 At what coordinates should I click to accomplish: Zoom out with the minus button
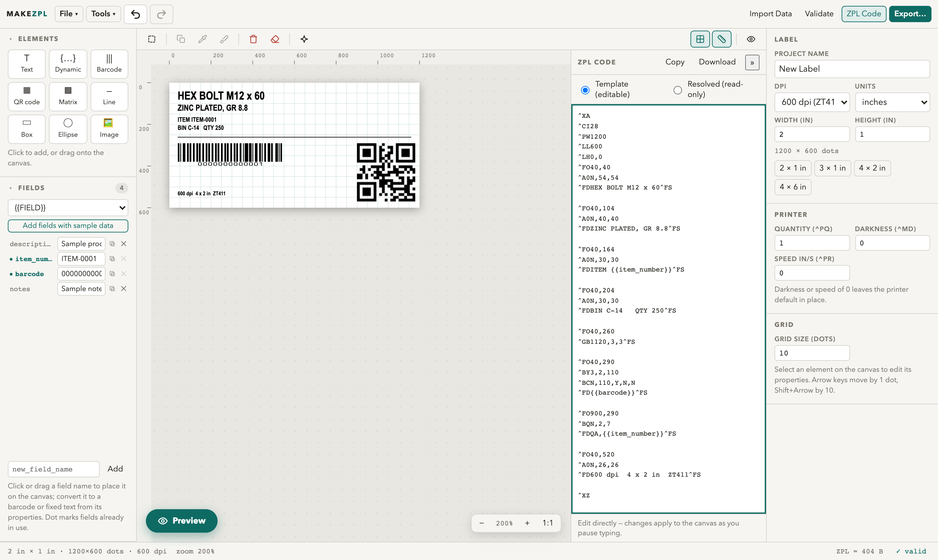(x=482, y=523)
